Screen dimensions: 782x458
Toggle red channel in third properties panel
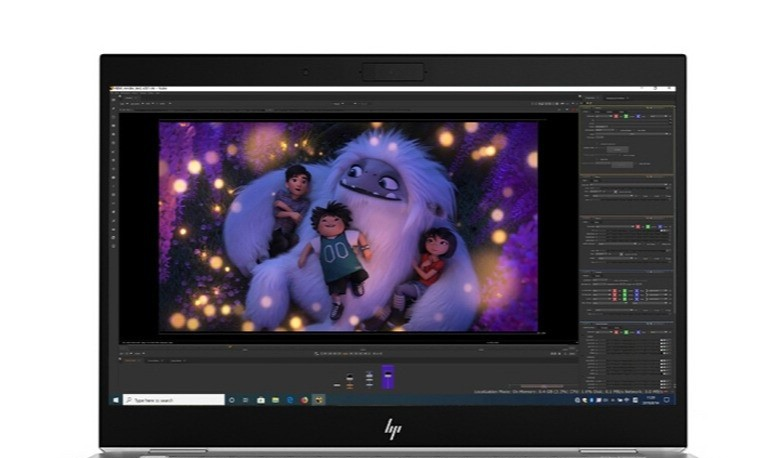pyautogui.click(x=638, y=227)
